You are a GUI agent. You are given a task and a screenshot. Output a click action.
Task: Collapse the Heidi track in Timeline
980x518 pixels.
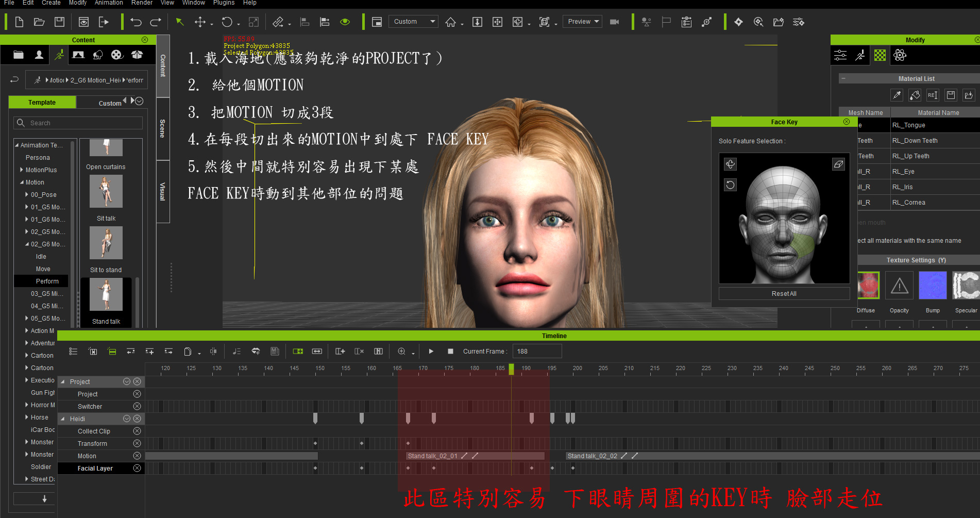63,419
